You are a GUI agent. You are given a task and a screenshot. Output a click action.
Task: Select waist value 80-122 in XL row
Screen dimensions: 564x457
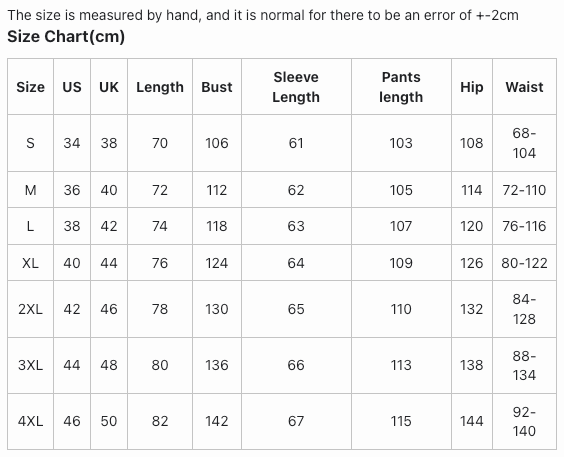(x=524, y=263)
